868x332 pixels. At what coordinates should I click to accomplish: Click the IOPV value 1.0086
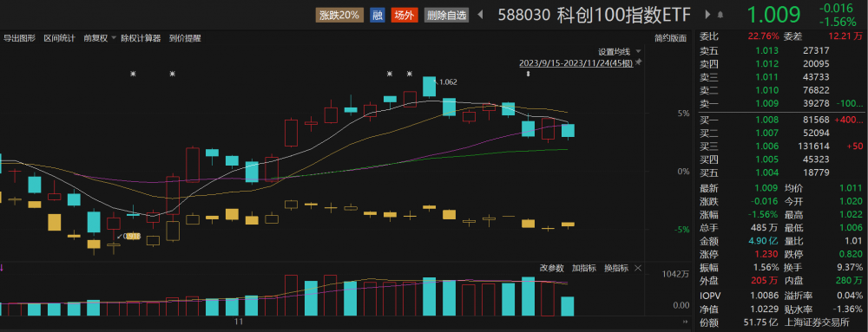pos(765,296)
